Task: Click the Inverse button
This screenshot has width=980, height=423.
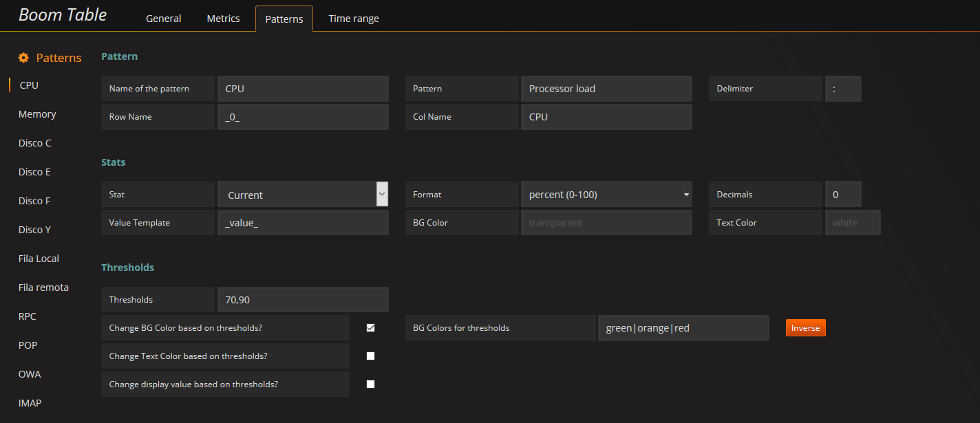Action: pos(805,328)
